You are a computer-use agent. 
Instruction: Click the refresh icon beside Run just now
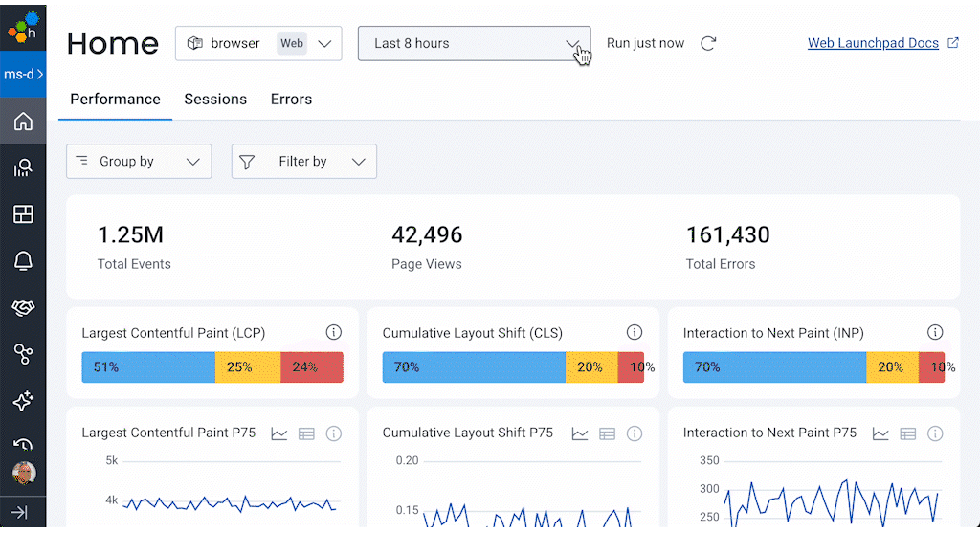(x=708, y=43)
